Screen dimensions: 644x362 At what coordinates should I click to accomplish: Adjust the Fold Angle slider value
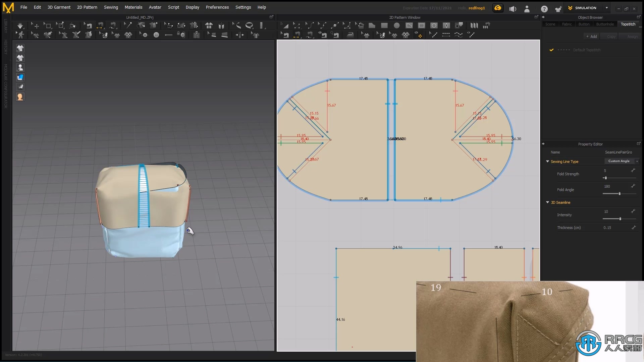click(x=620, y=194)
